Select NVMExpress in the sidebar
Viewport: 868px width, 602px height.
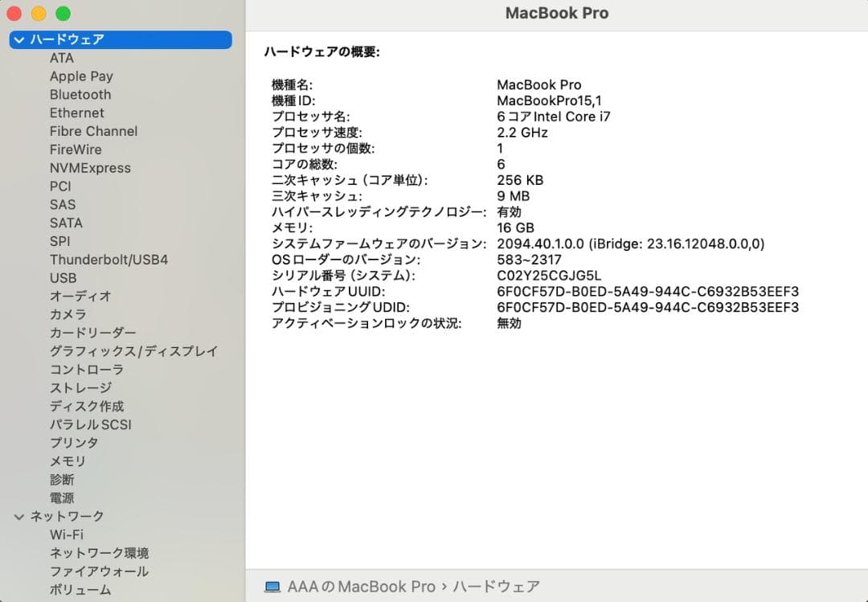point(91,167)
